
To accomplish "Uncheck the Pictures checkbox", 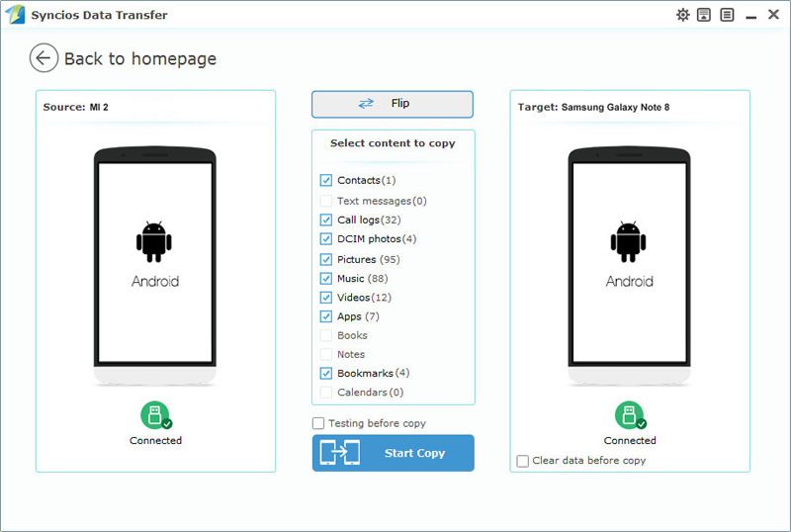I will (x=326, y=259).
